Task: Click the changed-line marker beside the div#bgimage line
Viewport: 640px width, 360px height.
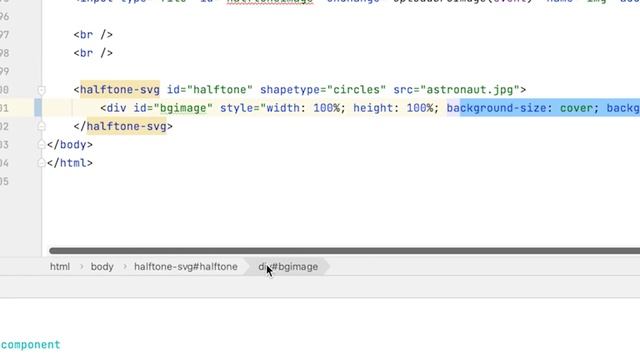Action: coord(38,108)
